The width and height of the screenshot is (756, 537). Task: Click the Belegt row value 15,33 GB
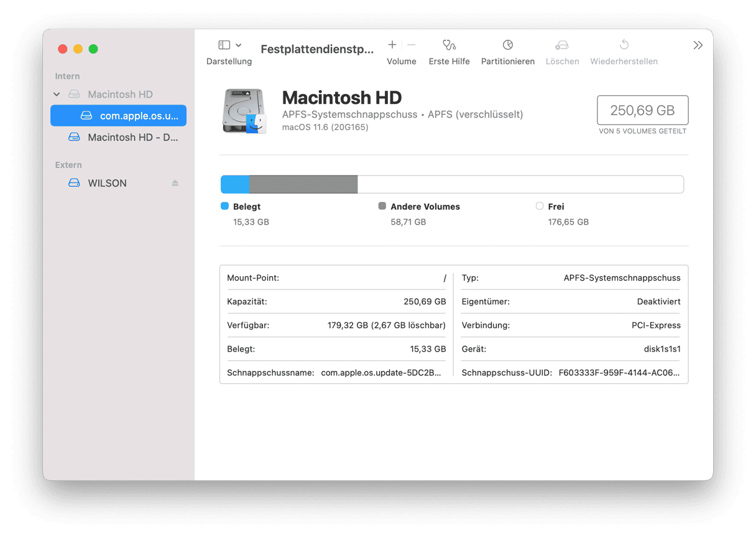click(428, 349)
